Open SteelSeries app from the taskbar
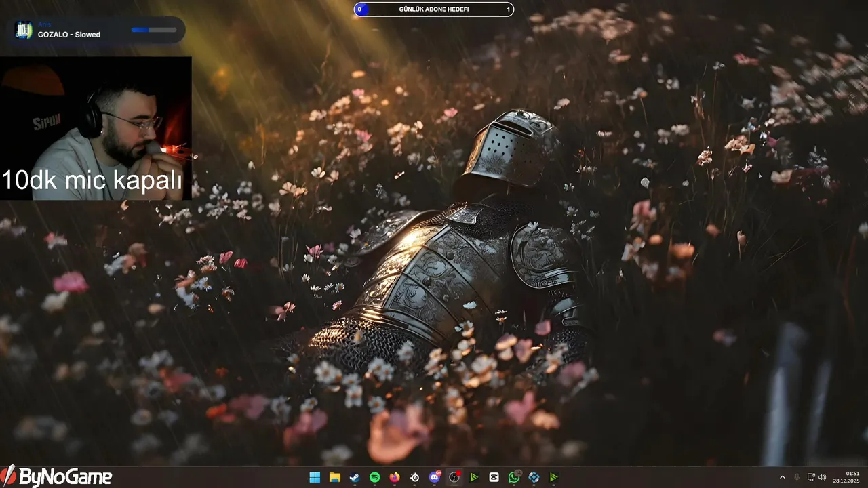The image size is (868, 488). 414,477
